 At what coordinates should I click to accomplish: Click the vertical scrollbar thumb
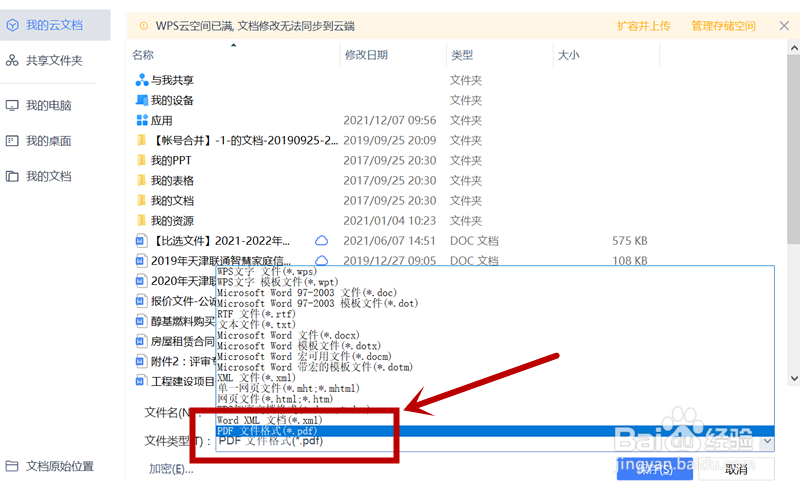(794, 148)
